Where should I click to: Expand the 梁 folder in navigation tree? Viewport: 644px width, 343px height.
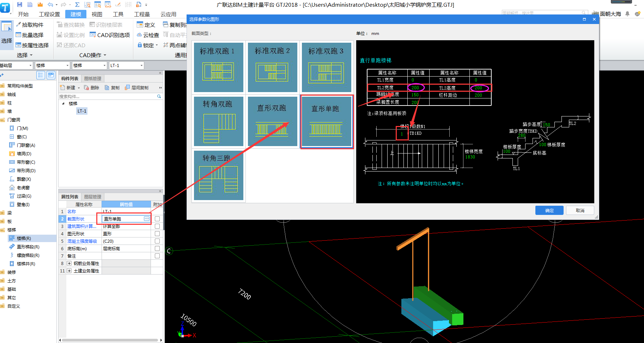click(2, 213)
